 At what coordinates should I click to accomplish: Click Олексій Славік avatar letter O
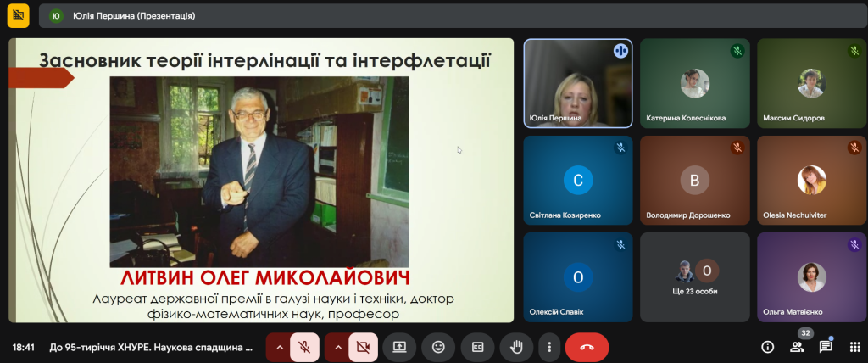(x=578, y=277)
